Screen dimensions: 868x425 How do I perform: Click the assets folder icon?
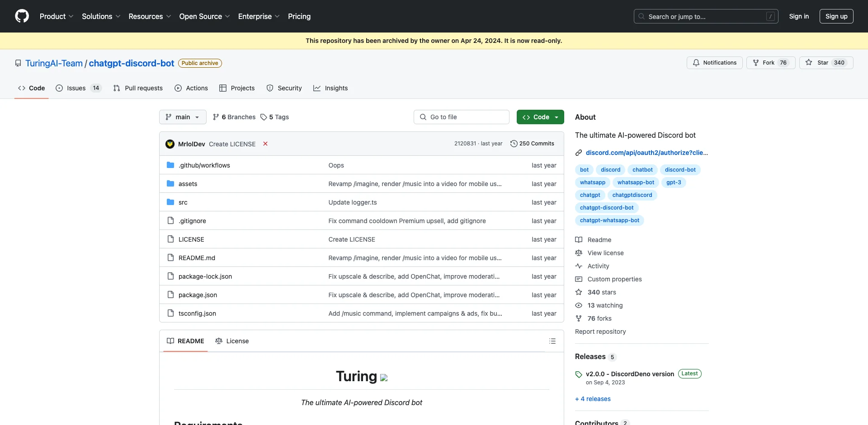pyautogui.click(x=170, y=184)
